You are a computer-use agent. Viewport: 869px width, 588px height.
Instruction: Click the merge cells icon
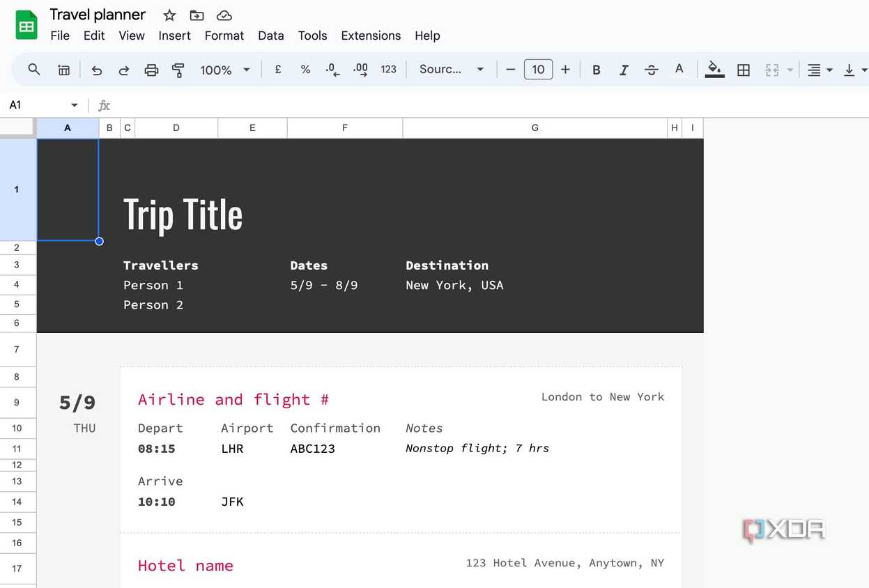(x=772, y=70)
